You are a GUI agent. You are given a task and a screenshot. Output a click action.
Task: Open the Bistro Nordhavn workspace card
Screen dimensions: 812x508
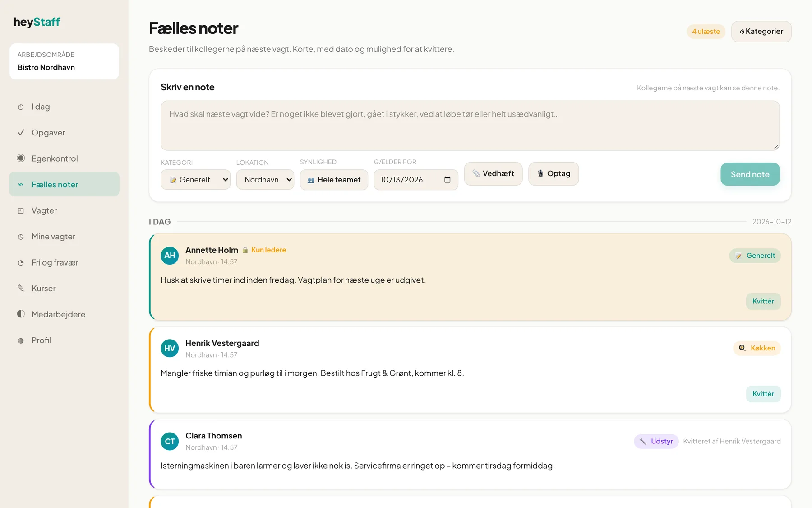point(64,61)
